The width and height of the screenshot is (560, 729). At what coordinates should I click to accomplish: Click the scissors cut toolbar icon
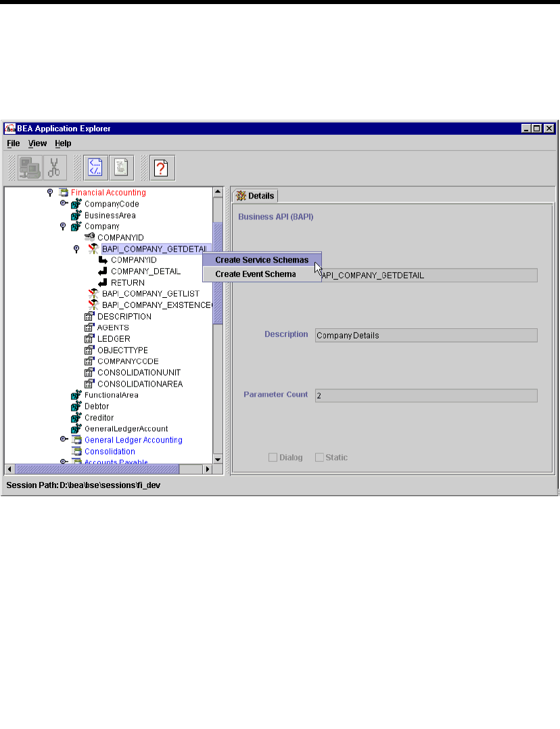coord(54,168)
